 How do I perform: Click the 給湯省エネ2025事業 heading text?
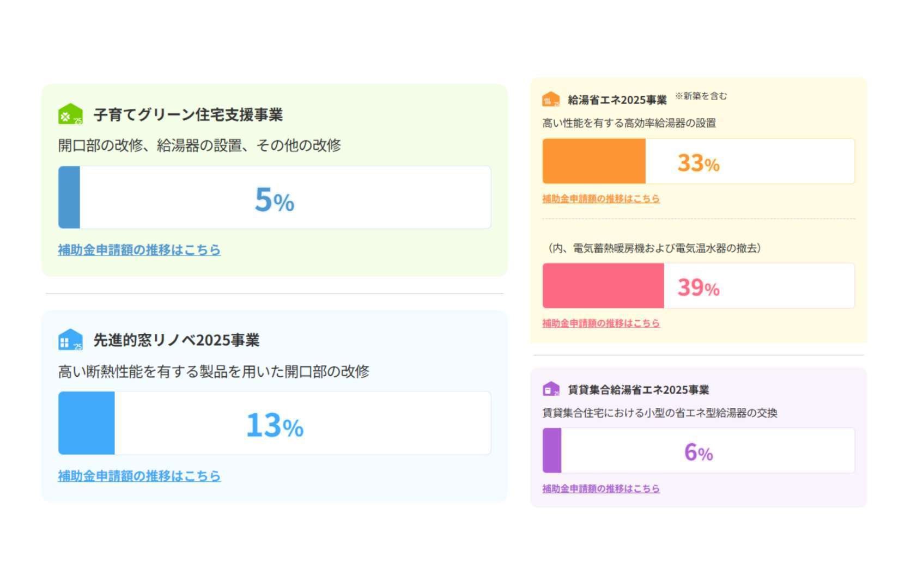[617, 100]
